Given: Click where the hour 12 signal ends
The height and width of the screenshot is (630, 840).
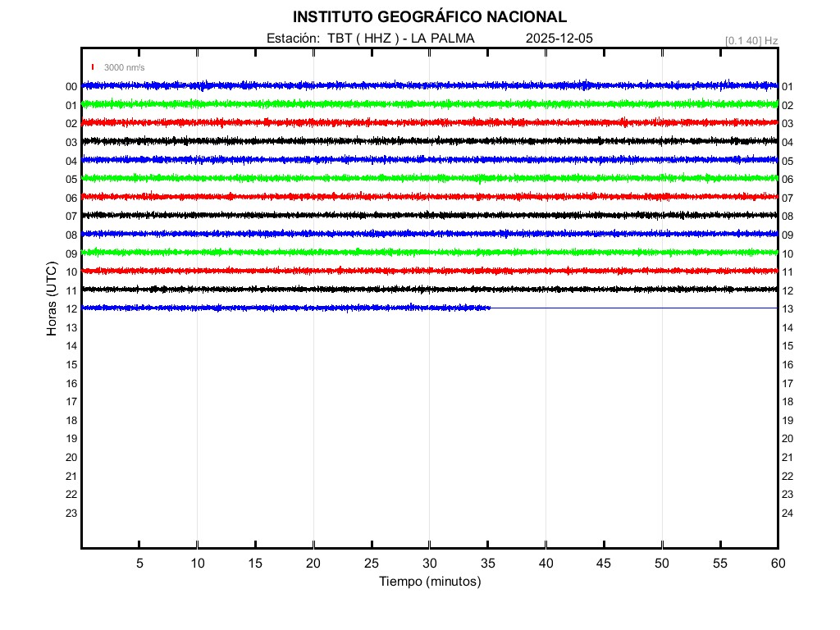Looking at the screenshot, I should pos(490,308).
